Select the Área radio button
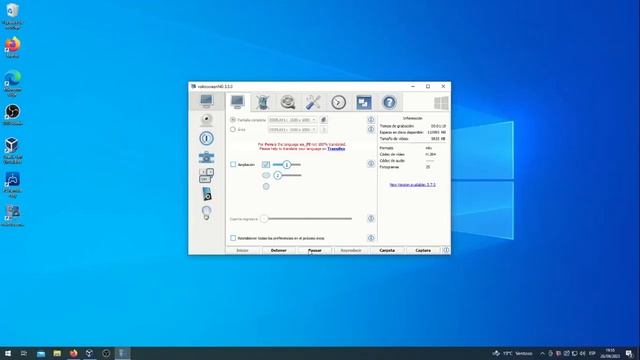This screenshot has height=360, width=640. [233, 129]
